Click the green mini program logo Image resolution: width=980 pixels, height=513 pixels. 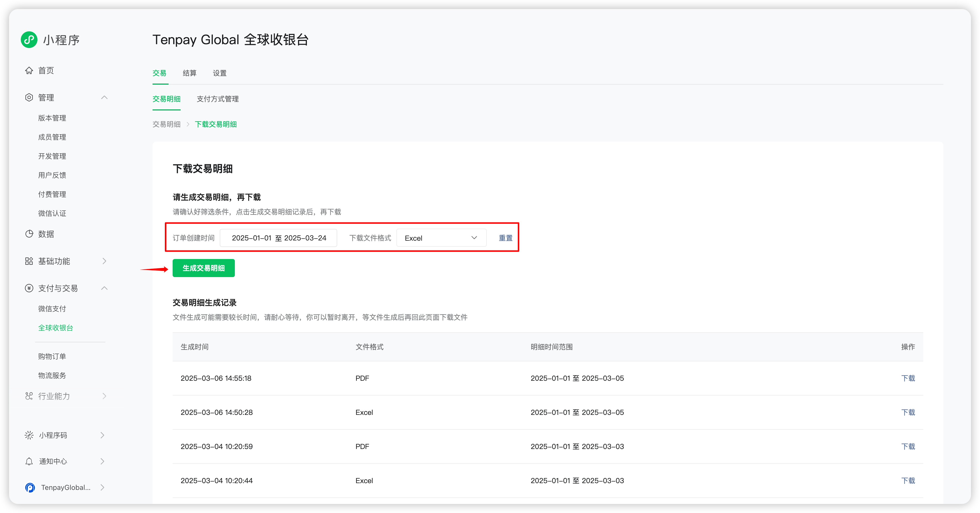(29, 40)
